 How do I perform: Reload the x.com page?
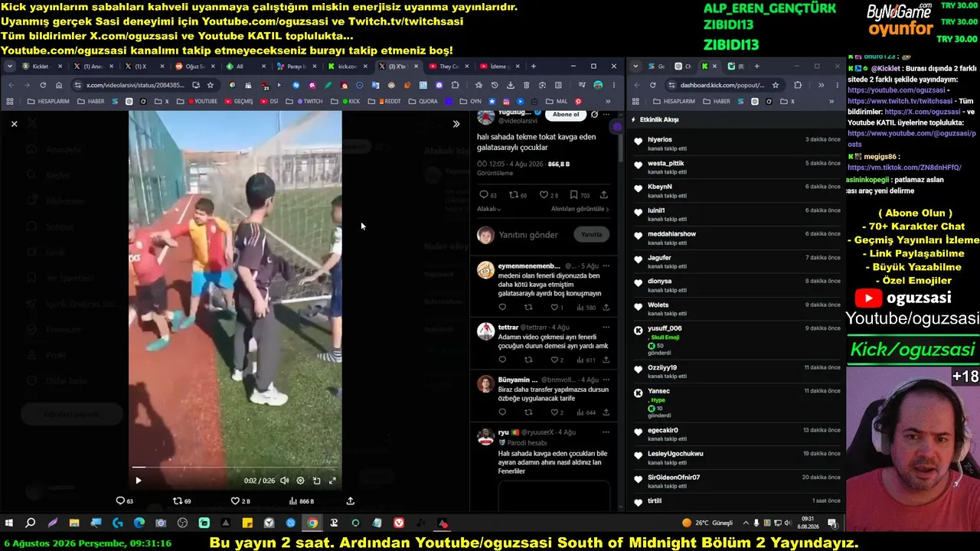tap(43, 85)
